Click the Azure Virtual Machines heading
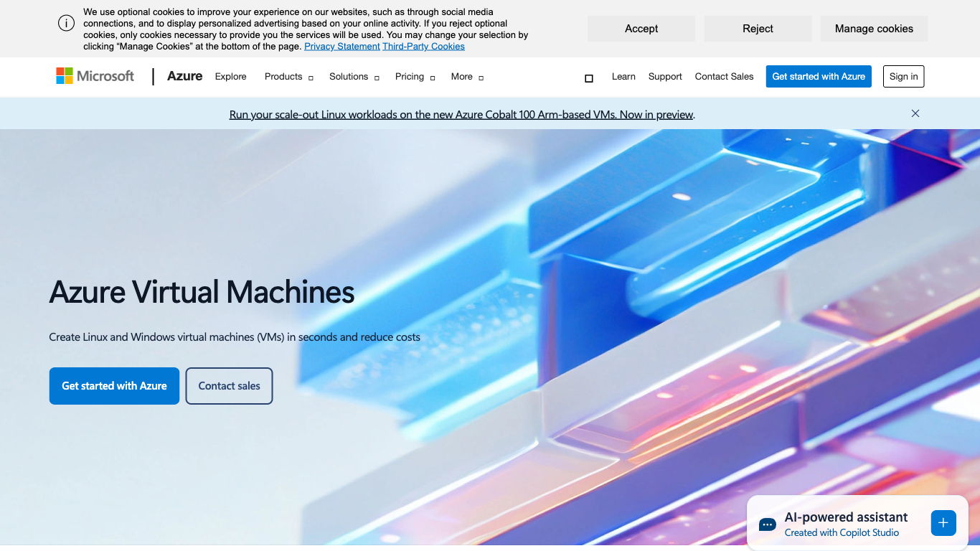980x551 pixels. pos(202,293)
